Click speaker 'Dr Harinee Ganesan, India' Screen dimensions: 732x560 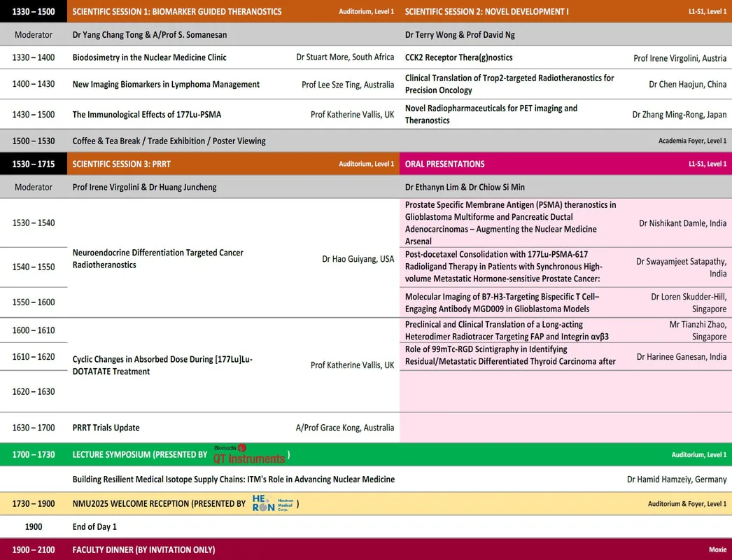[682, 357]
